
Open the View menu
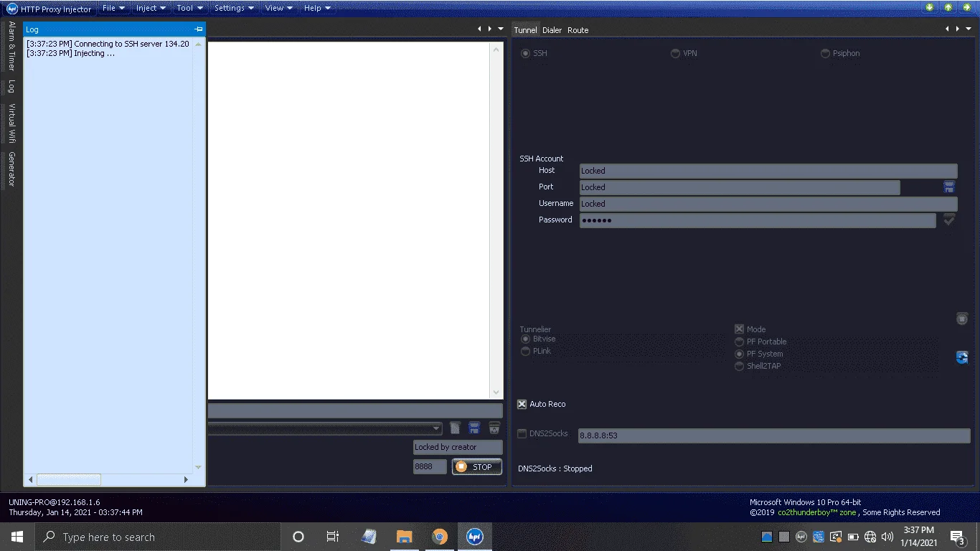pos(278,8)
